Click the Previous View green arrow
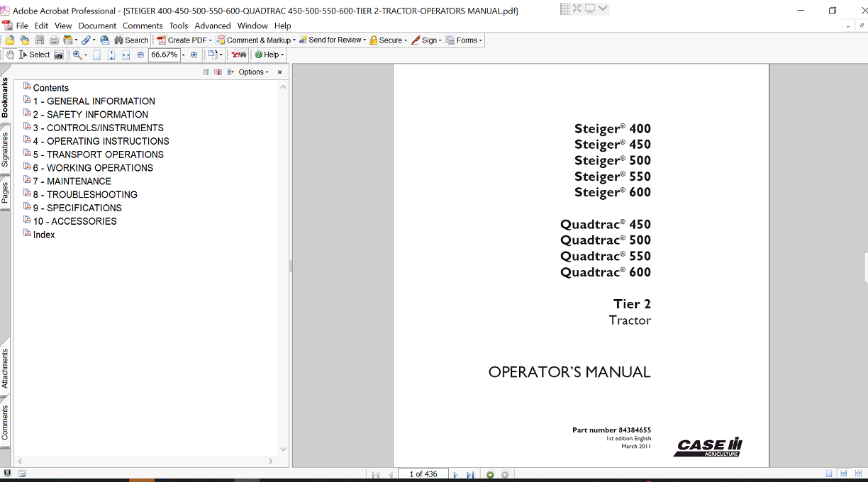 point(489,474)
